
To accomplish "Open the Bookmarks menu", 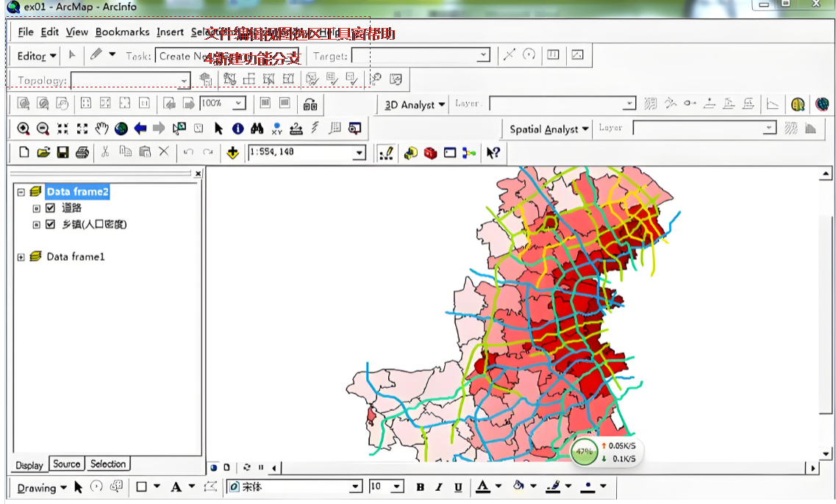I will pyautogui.click(x=122, y=32).
